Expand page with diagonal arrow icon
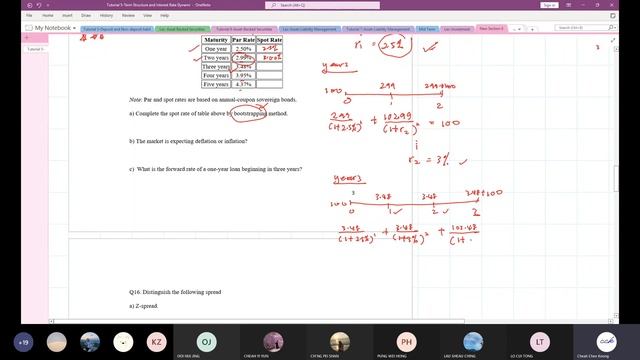Image resolution: width=640 pixels, height=360 pixels. click(x=613, y=40)
